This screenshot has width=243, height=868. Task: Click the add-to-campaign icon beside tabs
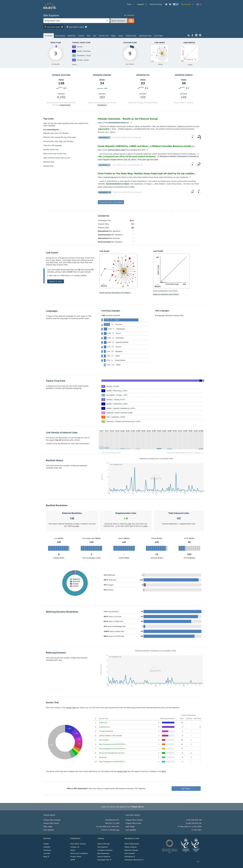tap(189, 35)
